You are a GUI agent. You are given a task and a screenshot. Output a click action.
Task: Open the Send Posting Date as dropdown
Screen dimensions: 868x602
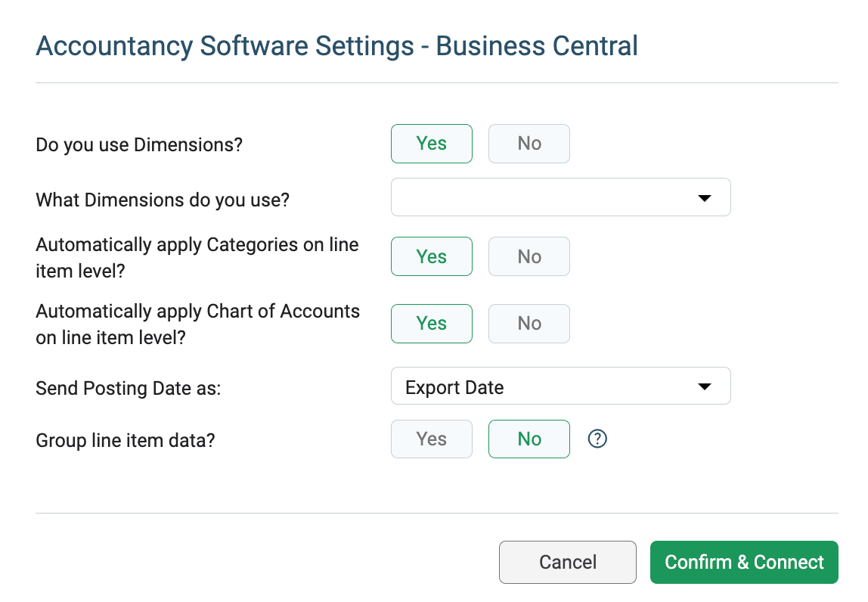point(560,386)
